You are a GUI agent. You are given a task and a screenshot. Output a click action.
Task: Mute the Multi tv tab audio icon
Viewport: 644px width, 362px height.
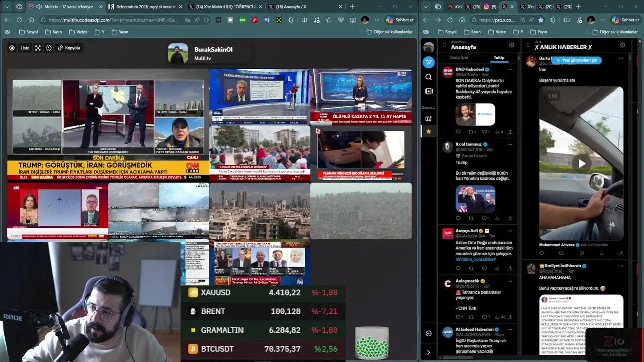39,7
